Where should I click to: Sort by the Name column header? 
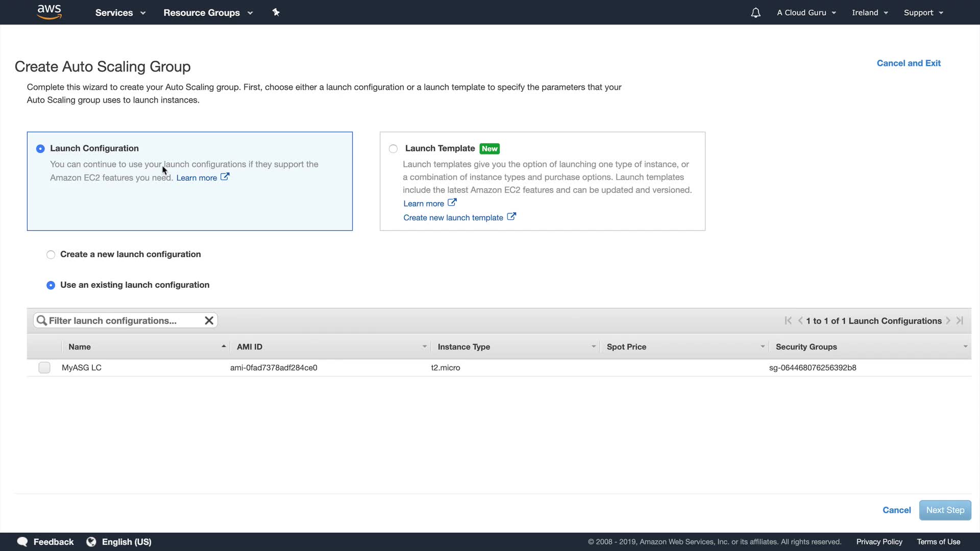click(80, 347)
